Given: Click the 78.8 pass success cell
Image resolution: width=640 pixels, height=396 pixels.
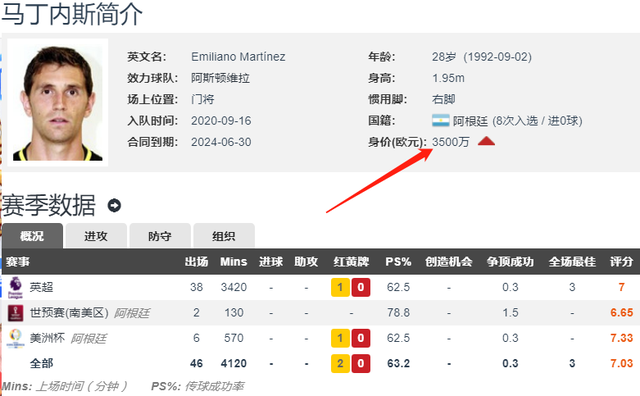Looking at the screenshot, I should 398,313.
